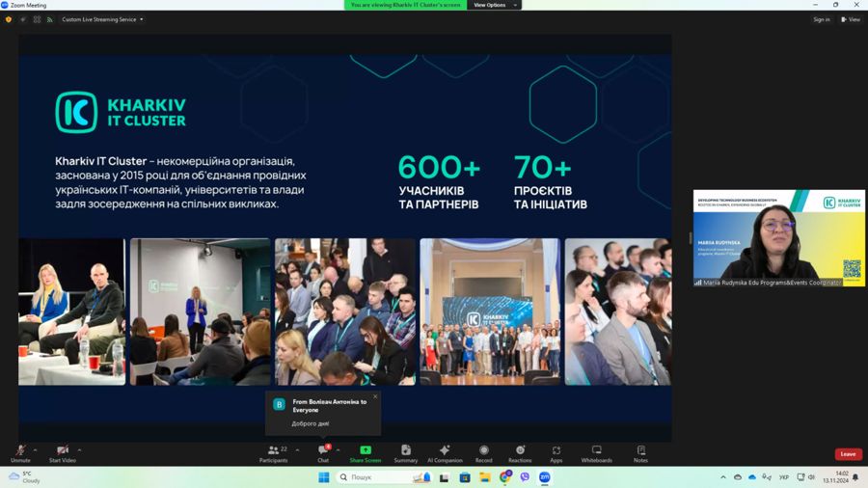
Task: Open File Explorer from the taskbar
Action: coord(484,477)
